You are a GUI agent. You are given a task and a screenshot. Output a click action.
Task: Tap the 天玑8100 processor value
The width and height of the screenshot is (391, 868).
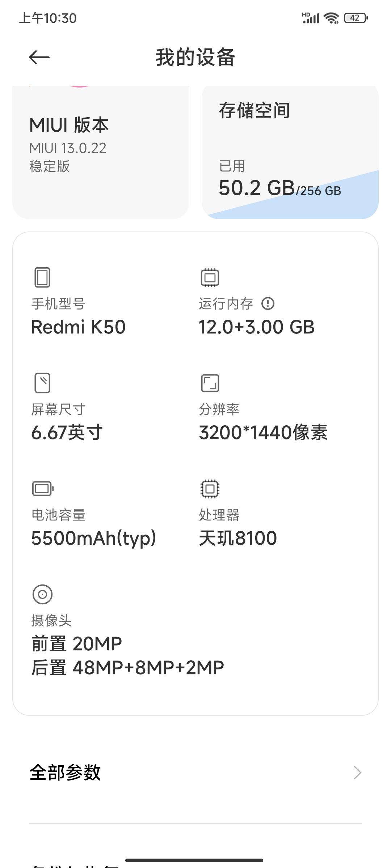[x=238, y=538]
